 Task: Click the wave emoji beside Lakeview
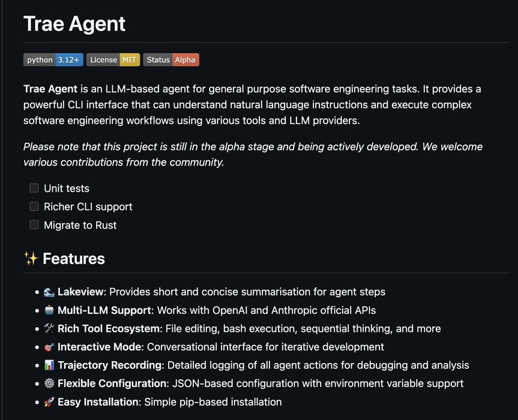point(49,292)
